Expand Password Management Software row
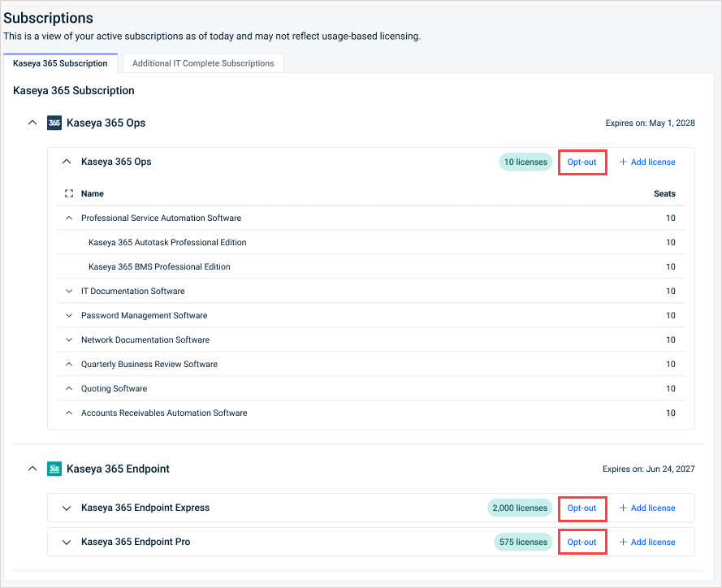 (69, 315)
